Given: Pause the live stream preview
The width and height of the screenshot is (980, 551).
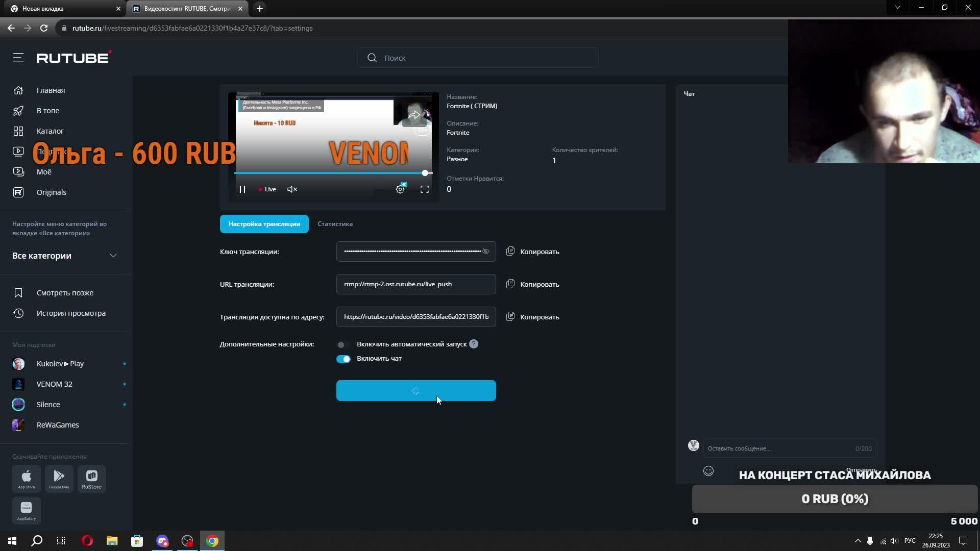Looking at the screenshot, I should click(x=242, y=189).
